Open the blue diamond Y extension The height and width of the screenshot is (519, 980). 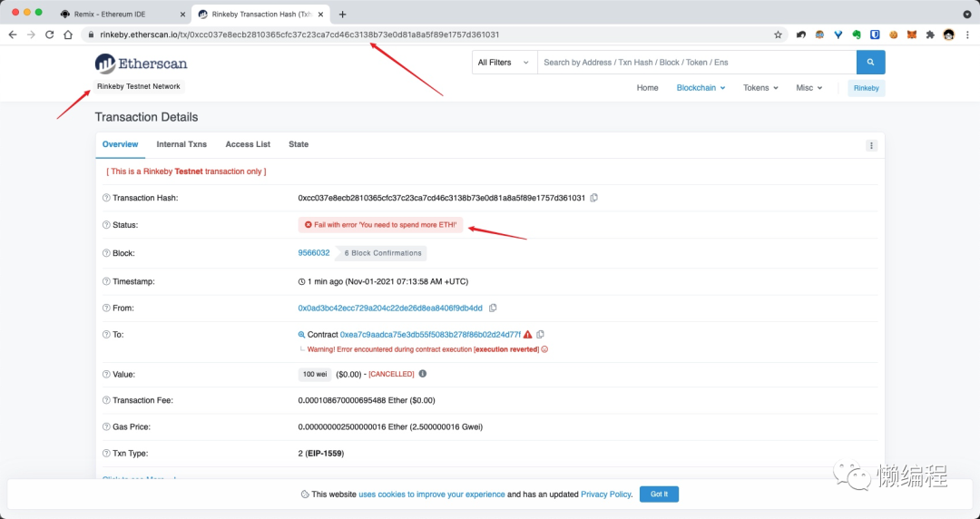[x=838, y=35]
